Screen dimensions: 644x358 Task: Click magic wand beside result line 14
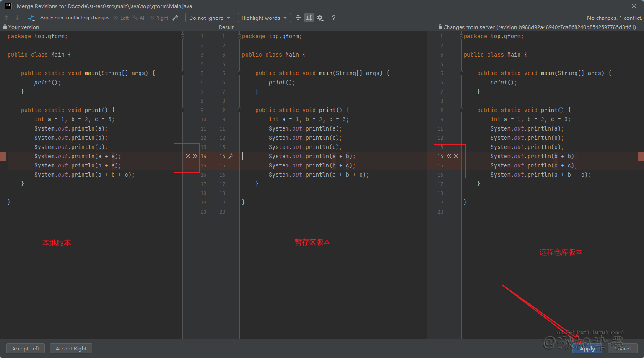(231, 156)
